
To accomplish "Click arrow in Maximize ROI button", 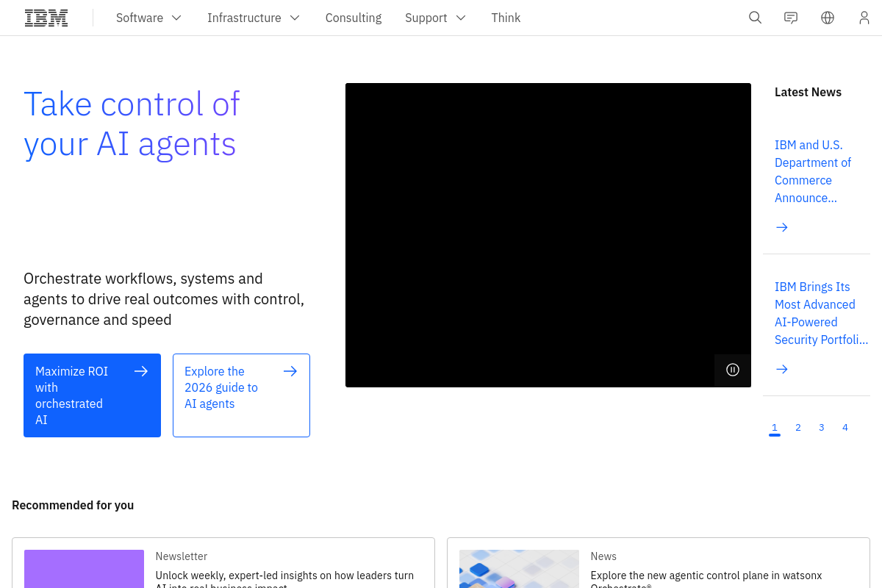I will 141,371.
